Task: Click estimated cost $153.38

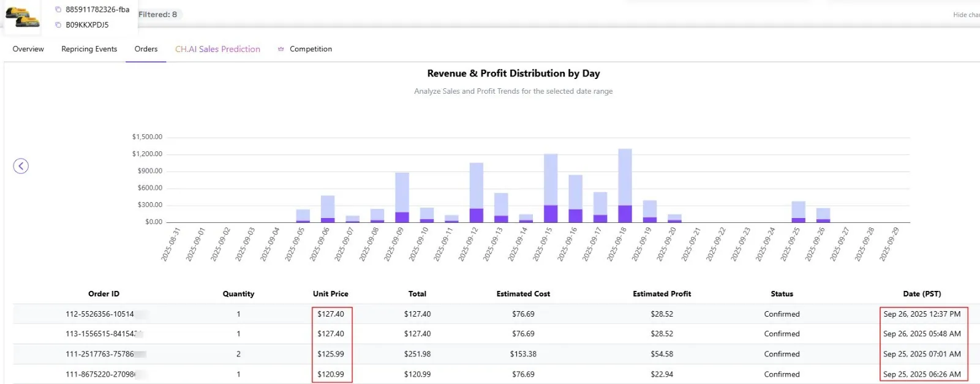Action: (x=523, y=354)
